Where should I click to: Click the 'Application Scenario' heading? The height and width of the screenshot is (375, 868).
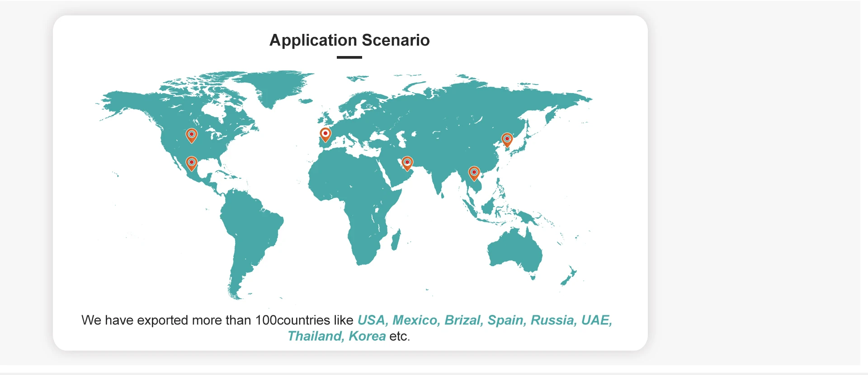point(349,40)
